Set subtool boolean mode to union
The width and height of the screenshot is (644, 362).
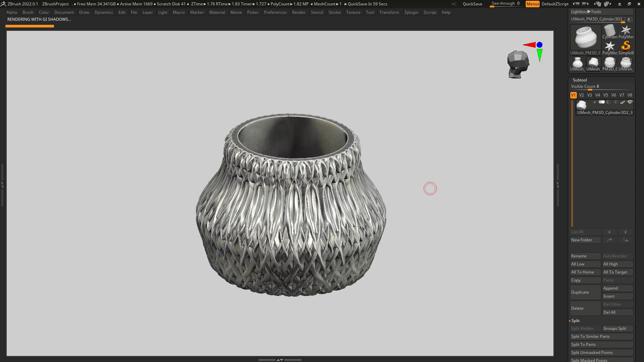(602, 102)
